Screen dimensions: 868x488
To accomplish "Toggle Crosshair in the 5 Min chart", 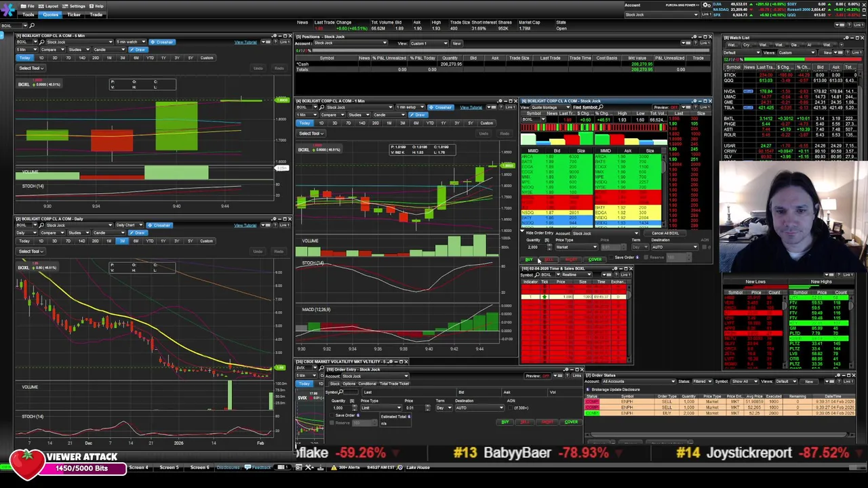I will 162,42.
